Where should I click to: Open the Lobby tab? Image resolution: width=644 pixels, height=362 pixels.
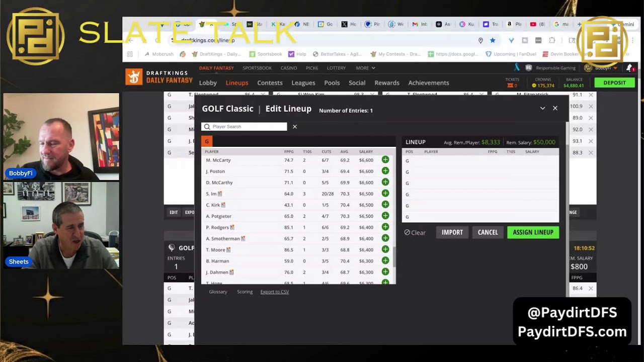point(208,83)
